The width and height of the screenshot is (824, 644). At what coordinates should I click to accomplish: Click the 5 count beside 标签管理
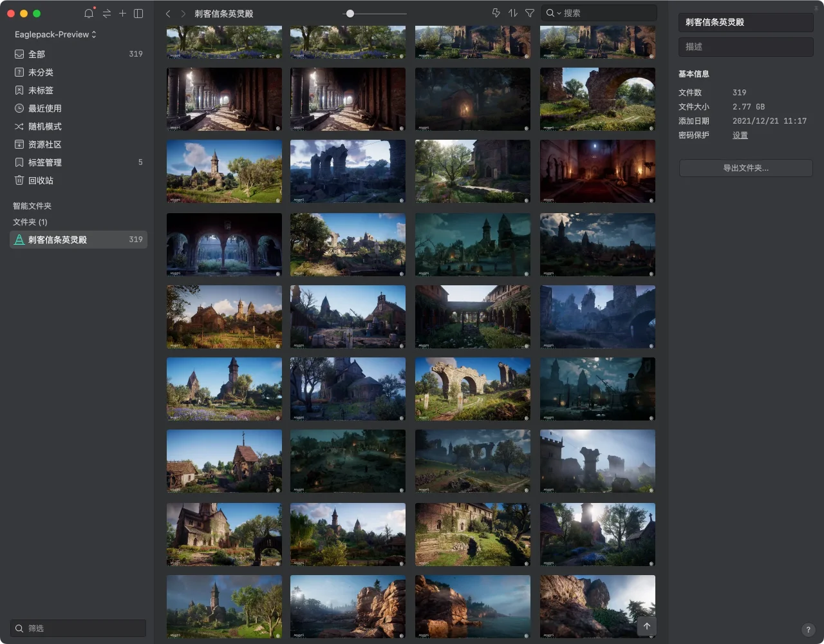click(140, 162)
